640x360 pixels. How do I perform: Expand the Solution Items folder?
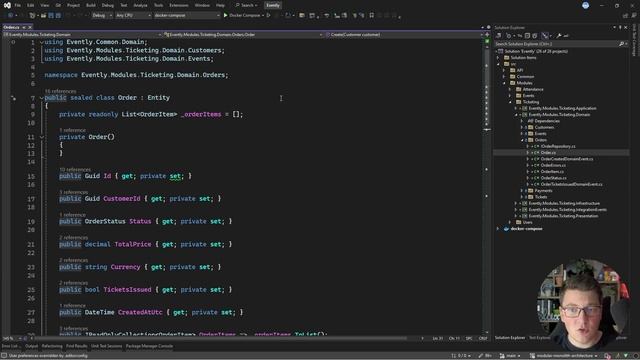pos(498,58)
